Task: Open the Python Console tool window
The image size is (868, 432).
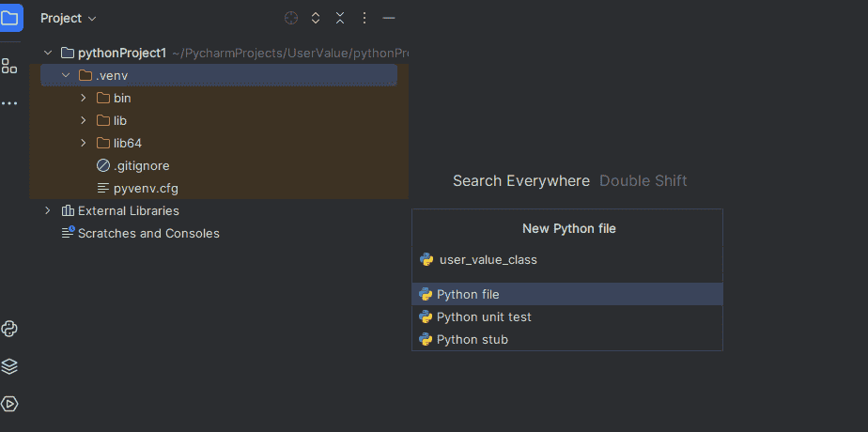Action: coord(10,329)
